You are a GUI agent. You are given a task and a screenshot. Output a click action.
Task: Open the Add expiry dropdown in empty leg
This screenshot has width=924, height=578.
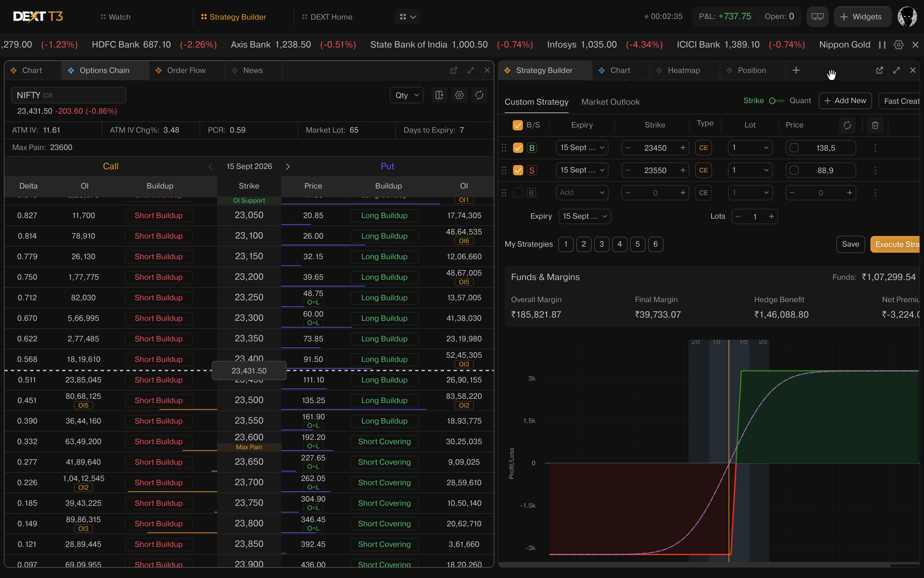tap(582, 193)
